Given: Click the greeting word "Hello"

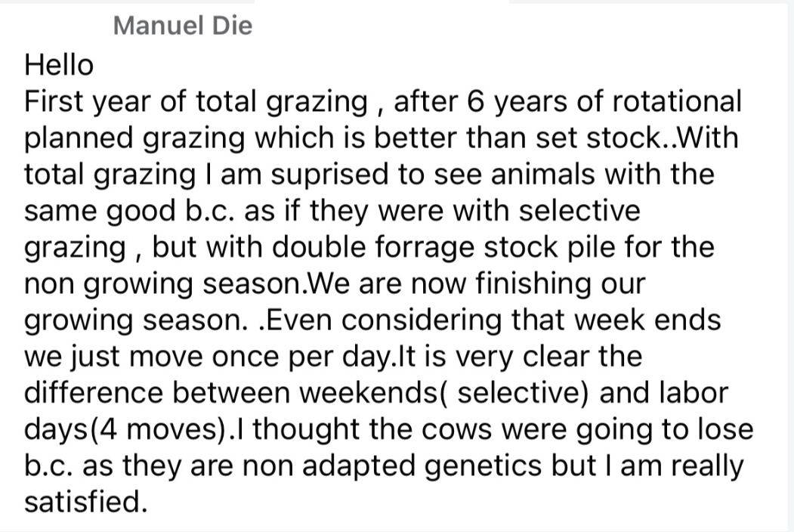Looking at the screenshot, I should (x=59, y=64).
